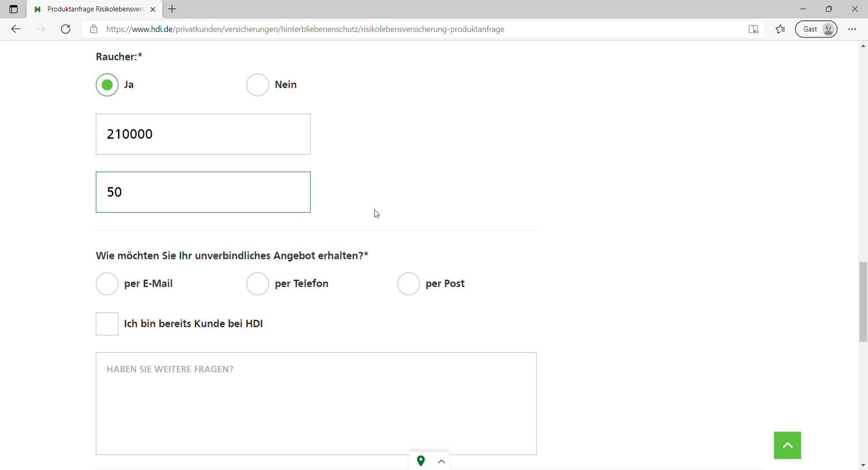Click the site information lock icon
This screenshot has height=470, width=868.
94,29
